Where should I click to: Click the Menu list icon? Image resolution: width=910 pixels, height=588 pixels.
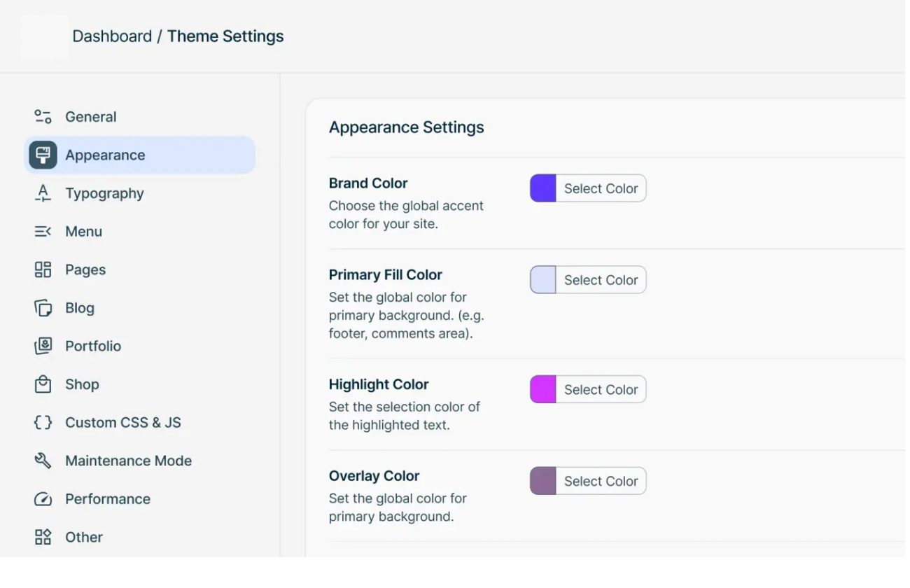(43, 232)
